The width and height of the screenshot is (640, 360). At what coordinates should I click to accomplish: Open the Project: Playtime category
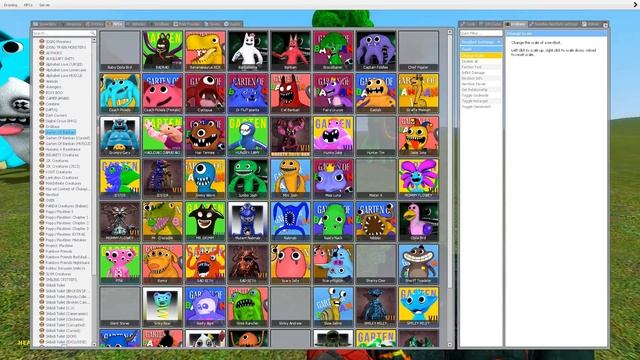[59, 246]
